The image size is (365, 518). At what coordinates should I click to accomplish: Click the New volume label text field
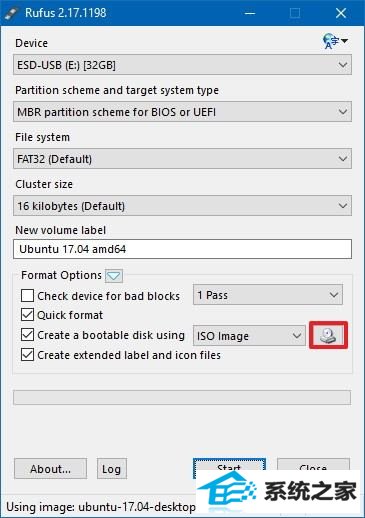click(x=182, y=249)
